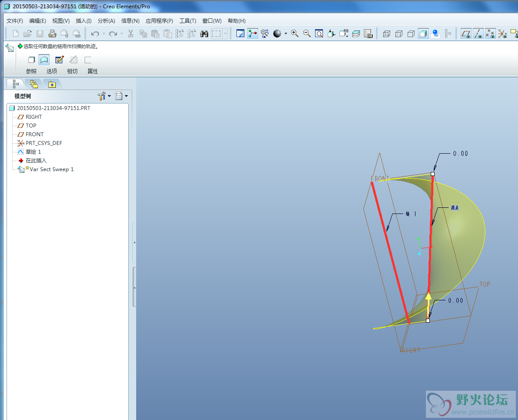Screen dimensions: 518x420
Task: Toggle datum points visibility
Action: 491,33
